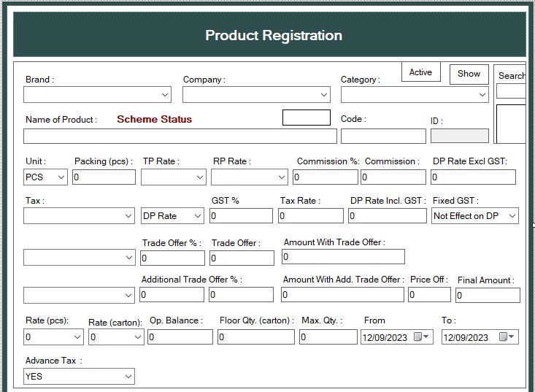
Task: Open the To date calendar picker icon
Action: [x=507, y=337]
